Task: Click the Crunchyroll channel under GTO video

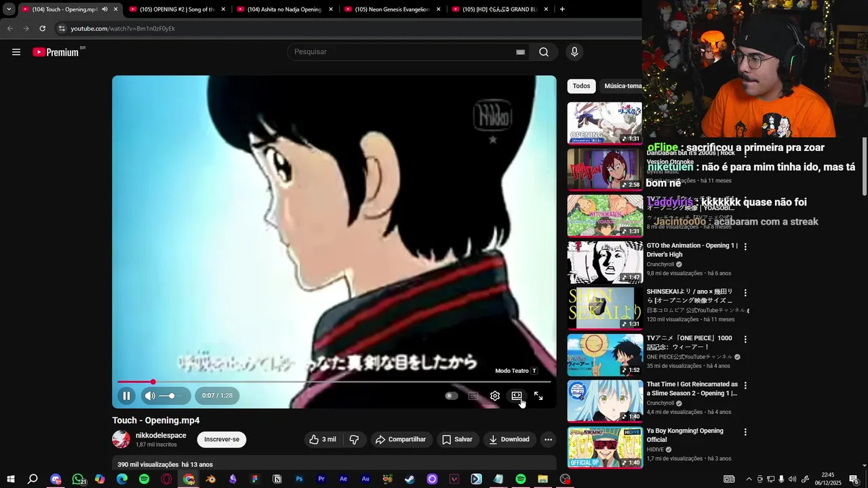Action: click(x=660, y=264)
